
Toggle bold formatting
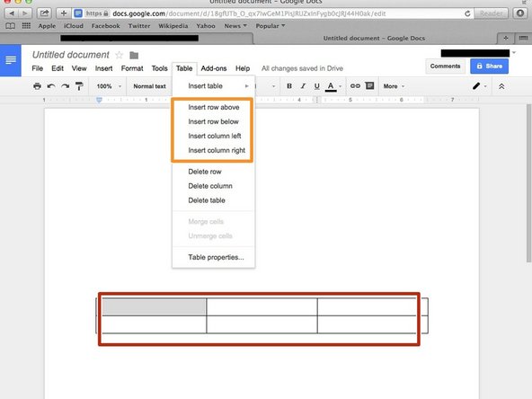point(289,86)
